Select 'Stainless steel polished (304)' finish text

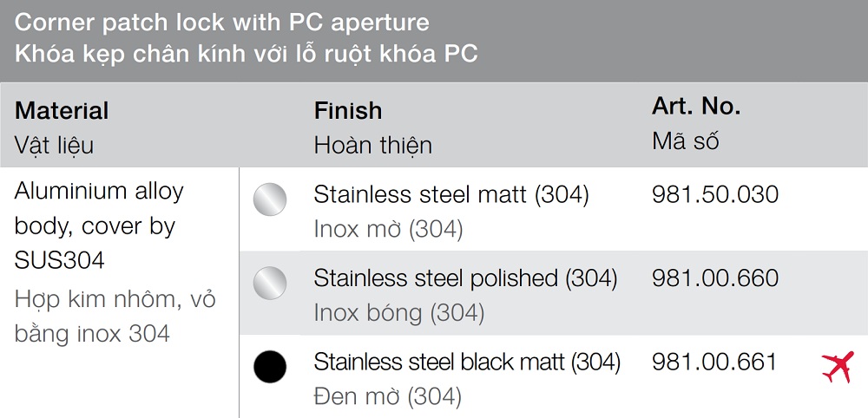coord(465,278)
